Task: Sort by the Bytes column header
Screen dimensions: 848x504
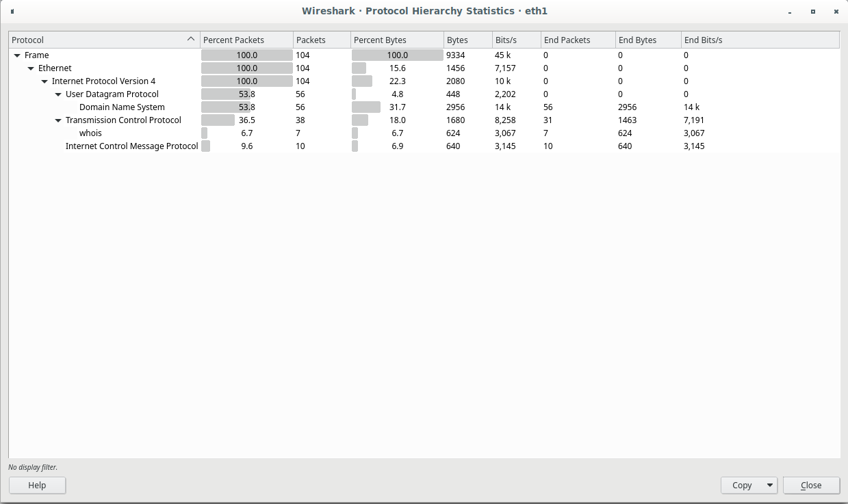Action: pyautogui.click(x=467, y=40)
